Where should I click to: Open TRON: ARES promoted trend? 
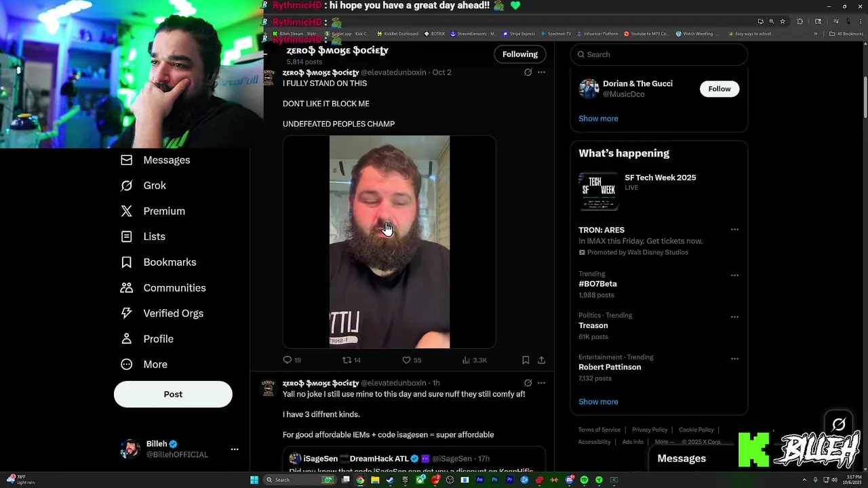coord(601,230)
